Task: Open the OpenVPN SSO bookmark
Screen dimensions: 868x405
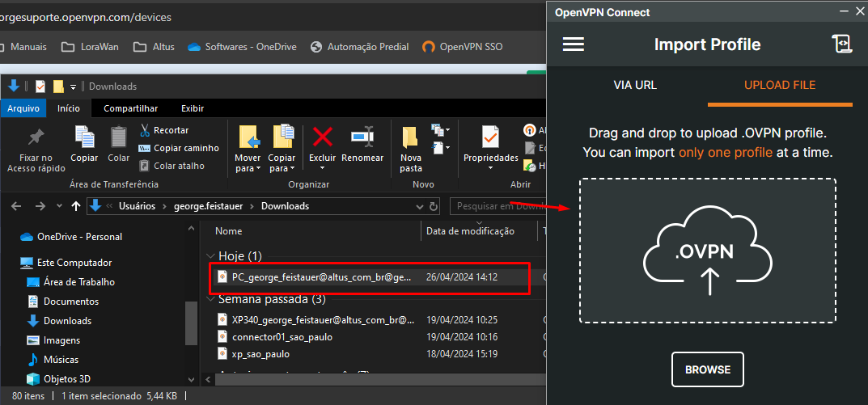Action: (x=463, y=47)
